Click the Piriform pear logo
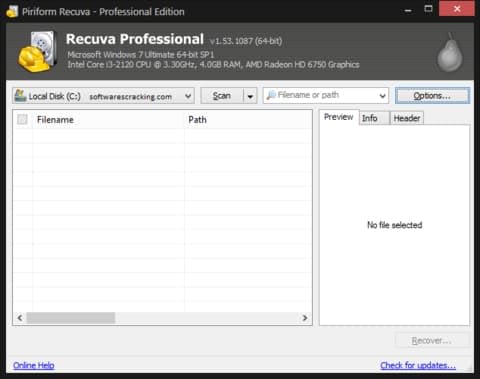 (x=450, y=53)
